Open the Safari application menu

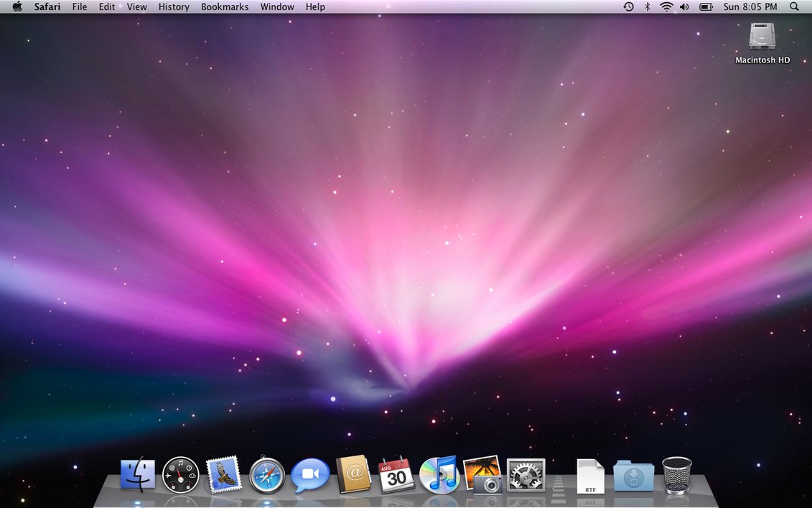(x=47, y=6)
